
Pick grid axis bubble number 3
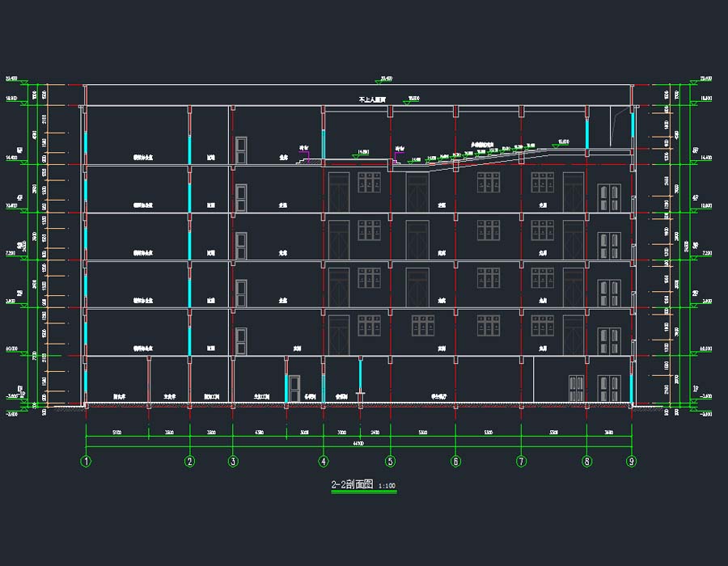[233, 462]
